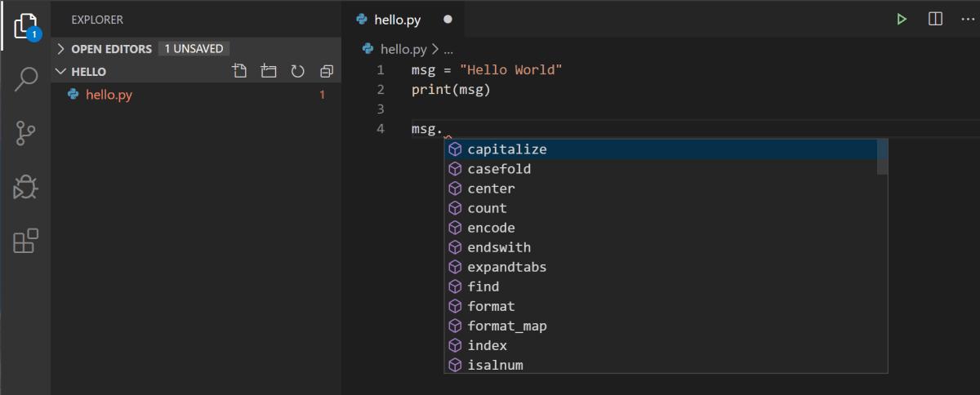This screenshot has height=395, width=980.
Task: Open the More Actions ellipsis menu
Action: 969,19
